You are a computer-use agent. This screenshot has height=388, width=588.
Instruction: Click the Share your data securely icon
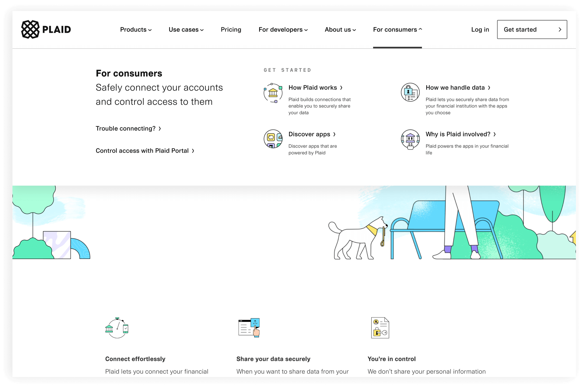[249, 328]
